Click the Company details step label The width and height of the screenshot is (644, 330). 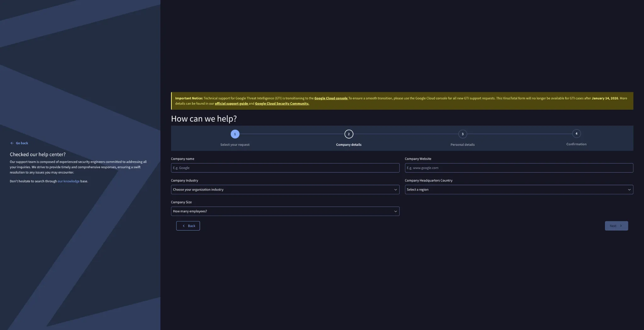[349, 145]
